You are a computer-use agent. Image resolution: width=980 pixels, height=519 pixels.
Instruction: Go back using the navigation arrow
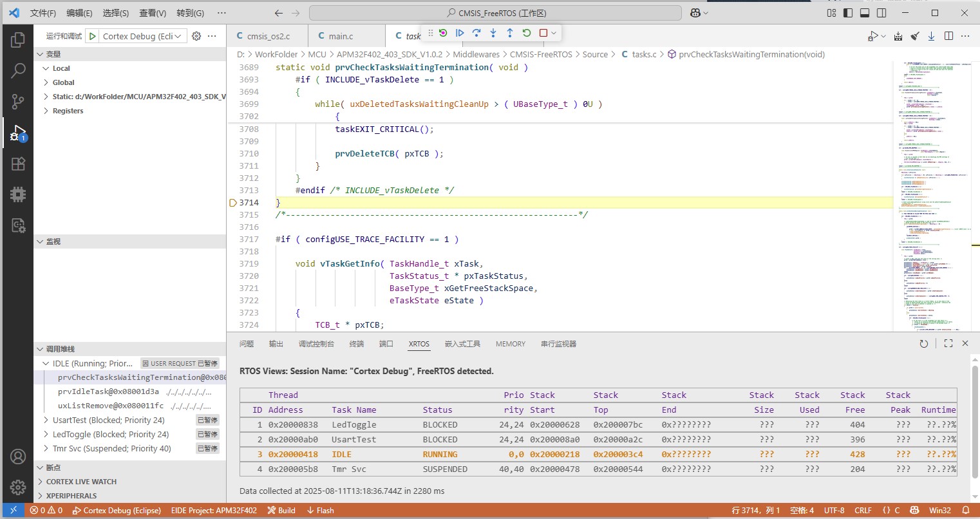[x=278, y=13]
